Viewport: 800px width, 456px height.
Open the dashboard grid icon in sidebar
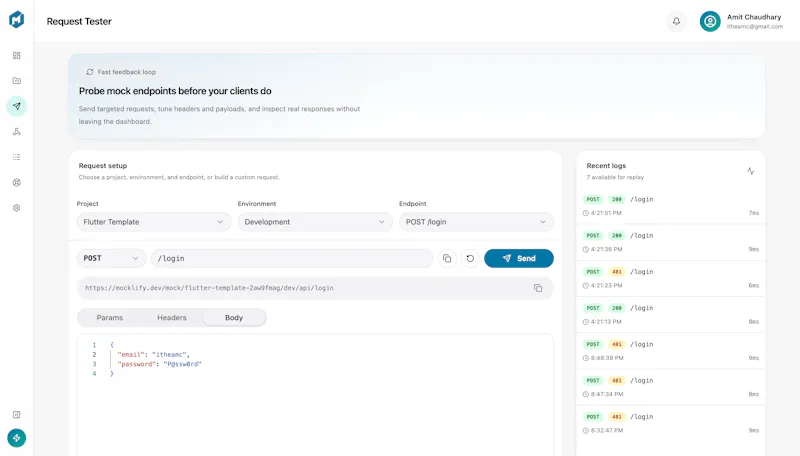[16, 55]
